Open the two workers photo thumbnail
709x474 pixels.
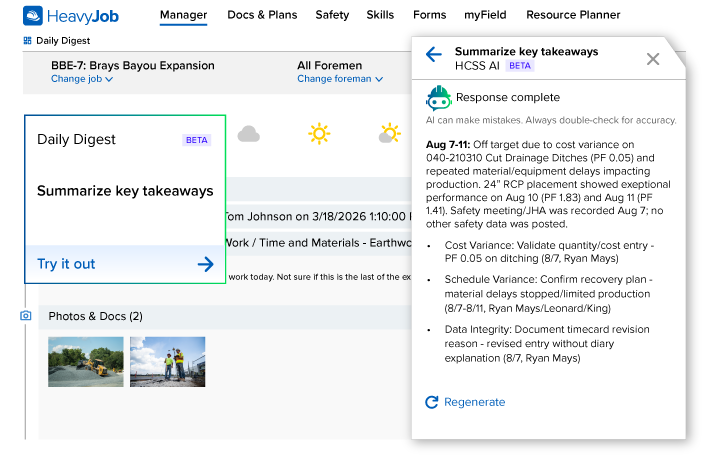pos(168,362)
